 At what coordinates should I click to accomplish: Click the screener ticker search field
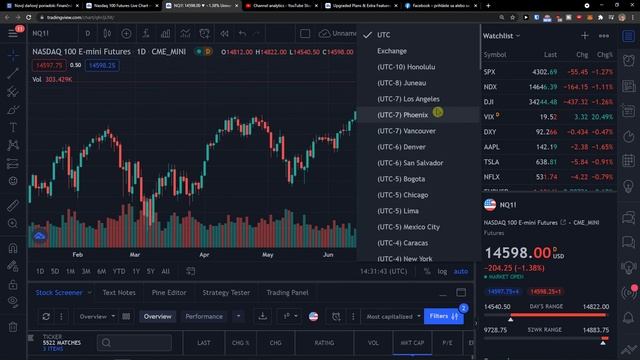[x=134, y=342]
